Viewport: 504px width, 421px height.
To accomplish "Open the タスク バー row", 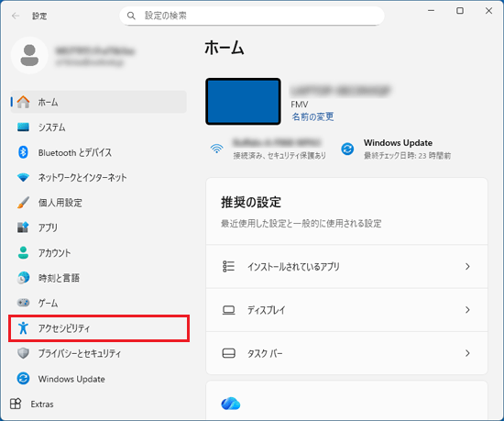I will [x=346, y=353].
